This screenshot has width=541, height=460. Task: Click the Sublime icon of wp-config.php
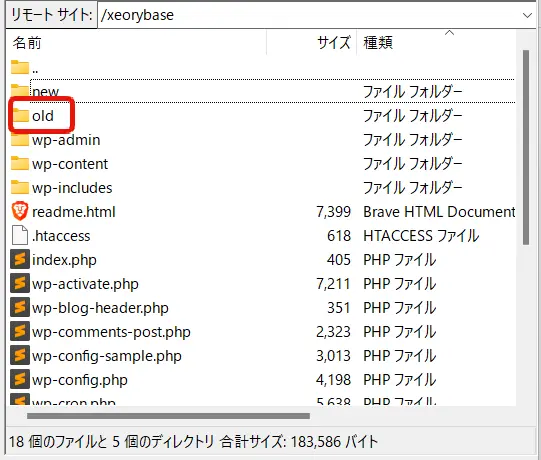[20, 379]
